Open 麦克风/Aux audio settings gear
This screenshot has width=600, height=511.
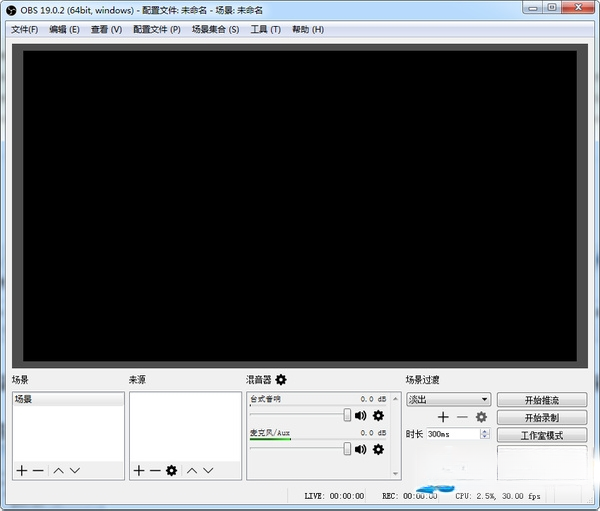coord(378,449)
